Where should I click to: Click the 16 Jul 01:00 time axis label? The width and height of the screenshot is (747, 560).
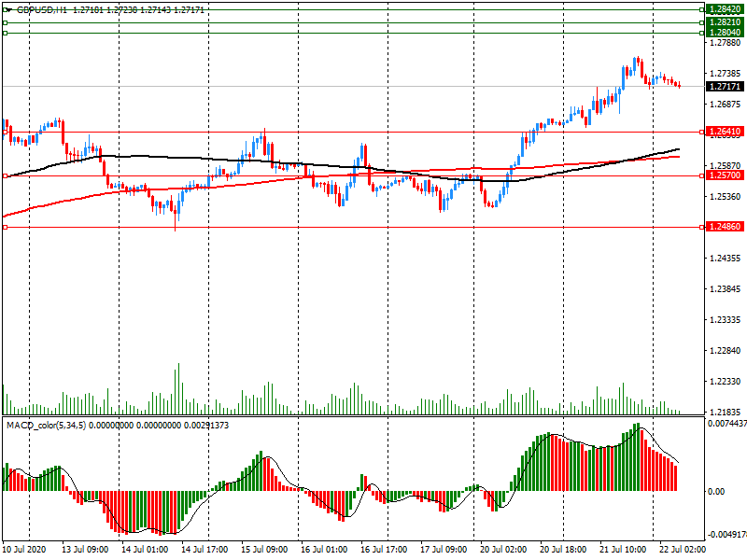324,551
